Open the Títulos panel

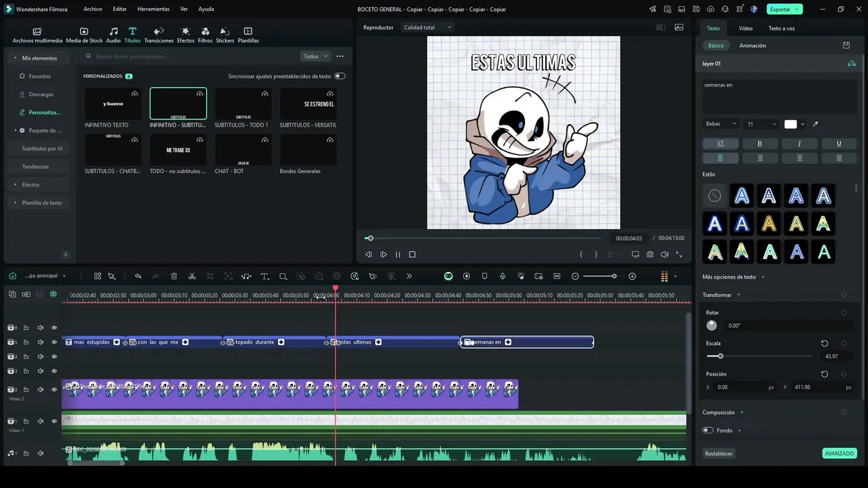tap(132, 35)
